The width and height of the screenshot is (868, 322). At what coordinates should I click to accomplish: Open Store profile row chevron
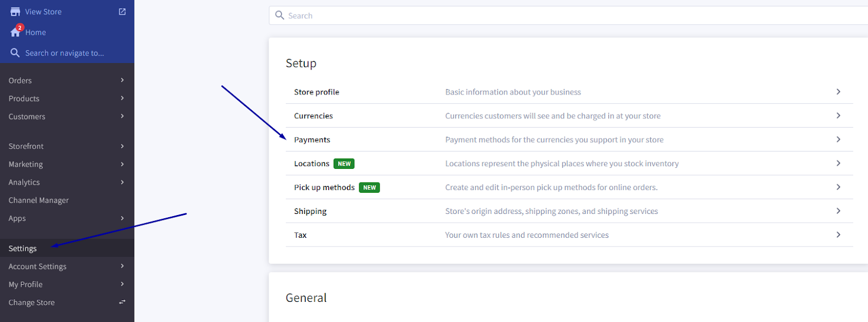point(838,92)
